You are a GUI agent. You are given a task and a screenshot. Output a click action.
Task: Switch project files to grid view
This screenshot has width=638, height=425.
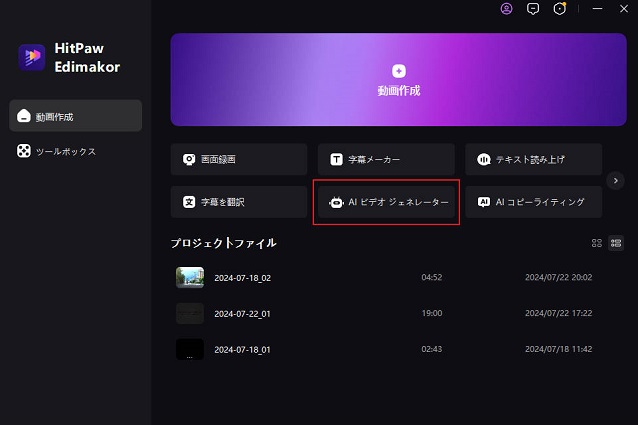(596, 243)
